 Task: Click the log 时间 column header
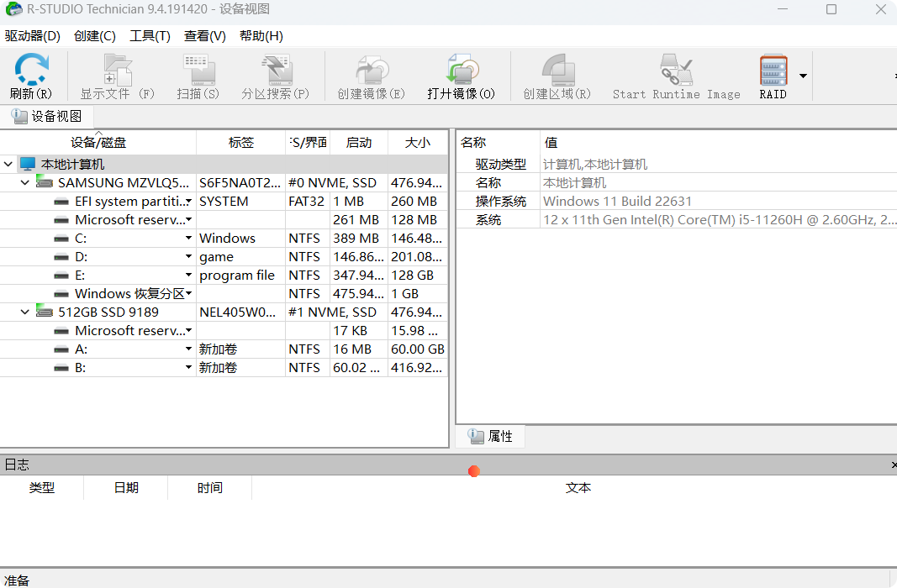pos(210,487)
